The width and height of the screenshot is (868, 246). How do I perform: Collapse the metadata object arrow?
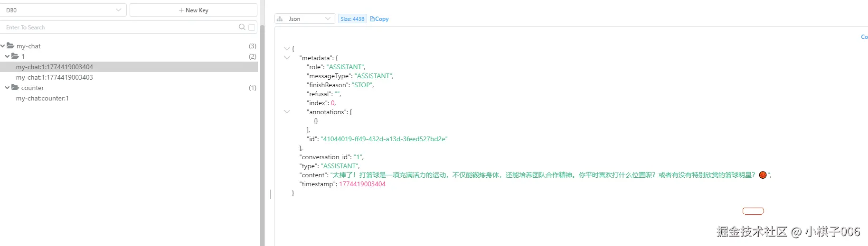(x=287, y=58)
